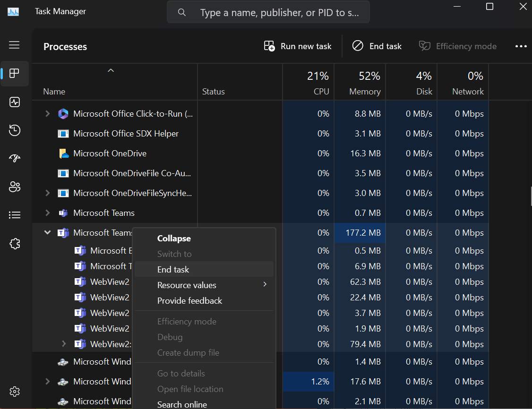Open Task Manager settings gear
This screenshot has width=532, height=409.
15,392
